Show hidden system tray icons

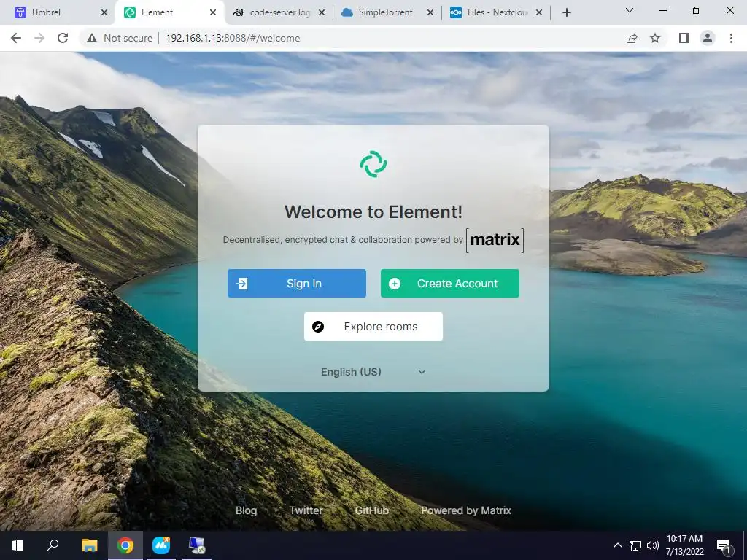[617, 545]
